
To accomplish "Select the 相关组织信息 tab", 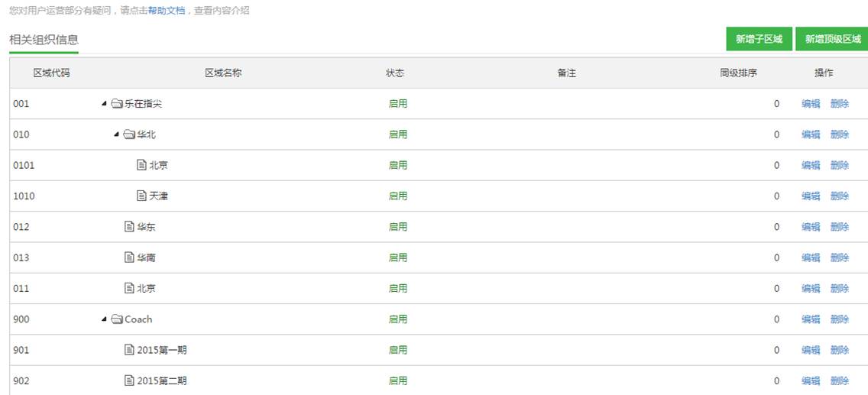I will click(44, 39).
